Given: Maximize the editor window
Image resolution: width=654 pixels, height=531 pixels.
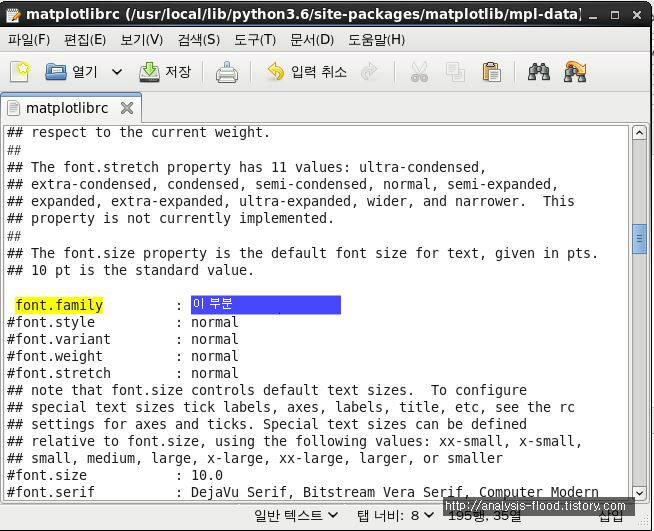Looking at the screenshot, I should (615, 15).
